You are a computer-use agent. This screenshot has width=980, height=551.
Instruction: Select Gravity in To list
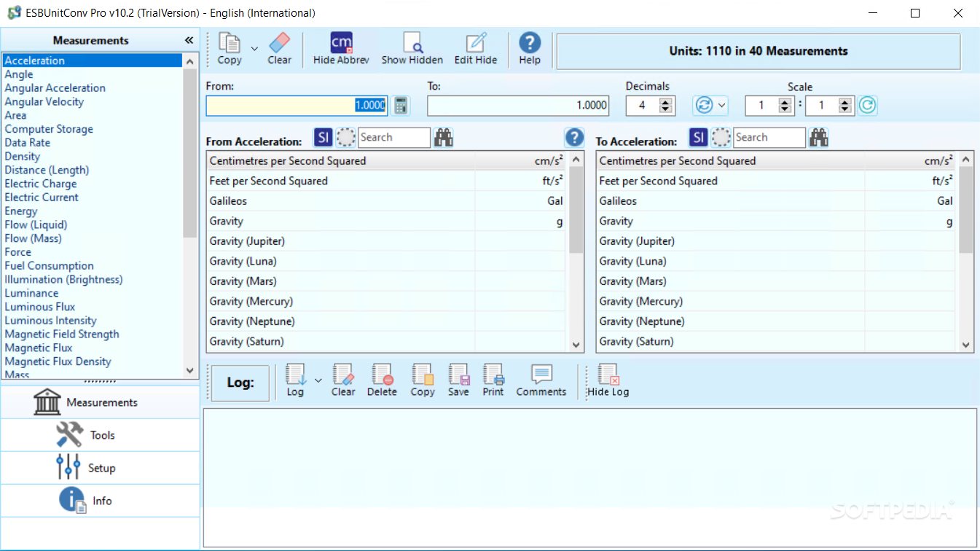tap(776, 221)
